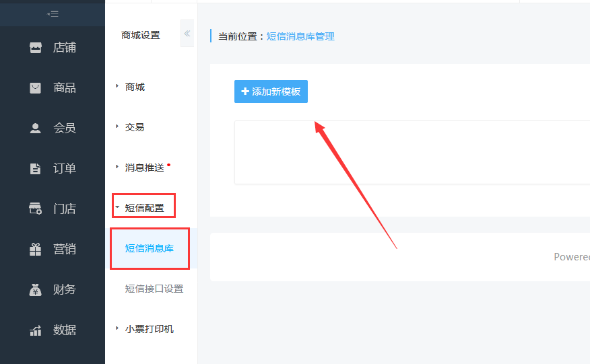The width and height of the screenshot is (590, 364).
Task: Click the 商城设置 panel header
Action: point(140,35)
